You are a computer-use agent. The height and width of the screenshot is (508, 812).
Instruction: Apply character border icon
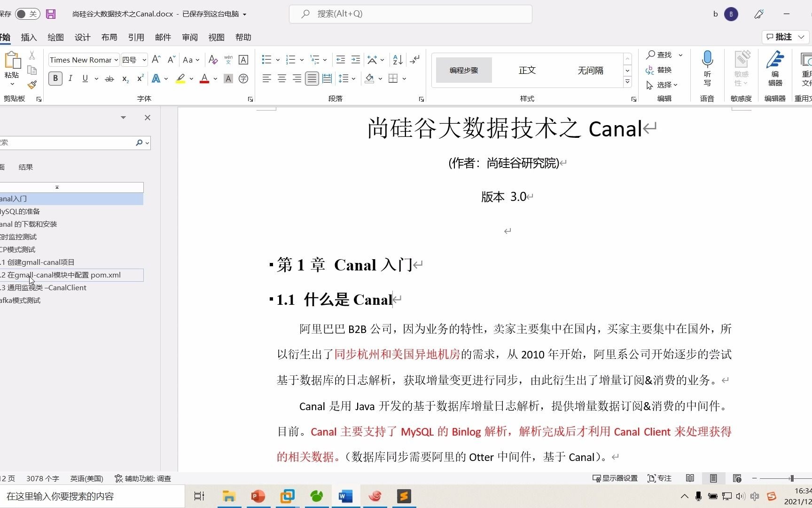click(243, 60)
